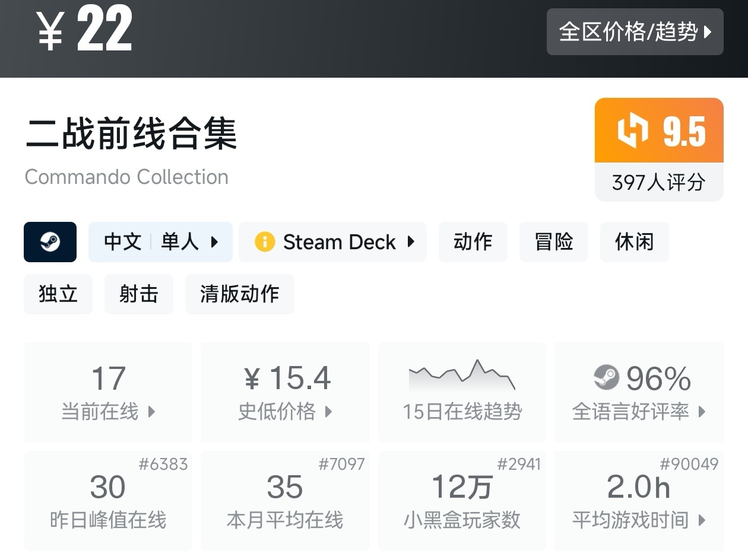Image resolution: width=748 pixels, height=560 pixels.
Task: Click the Heybox logo in the 9.5 score
Action: pos(632,131)
